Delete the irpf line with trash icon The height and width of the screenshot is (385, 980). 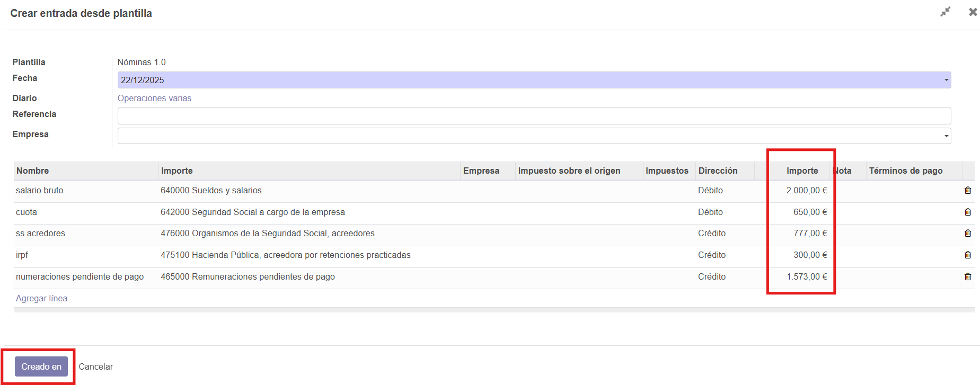[967, 255]
